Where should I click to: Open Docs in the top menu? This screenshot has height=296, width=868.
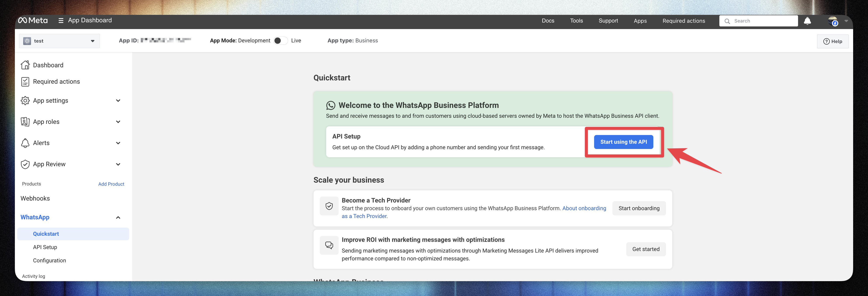click(x=548, y=21)
